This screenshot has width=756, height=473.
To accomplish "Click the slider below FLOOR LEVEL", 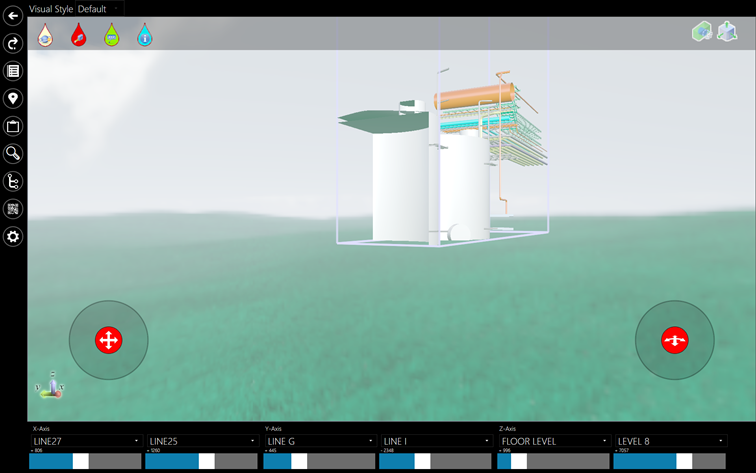I will (x=553, y=461).
